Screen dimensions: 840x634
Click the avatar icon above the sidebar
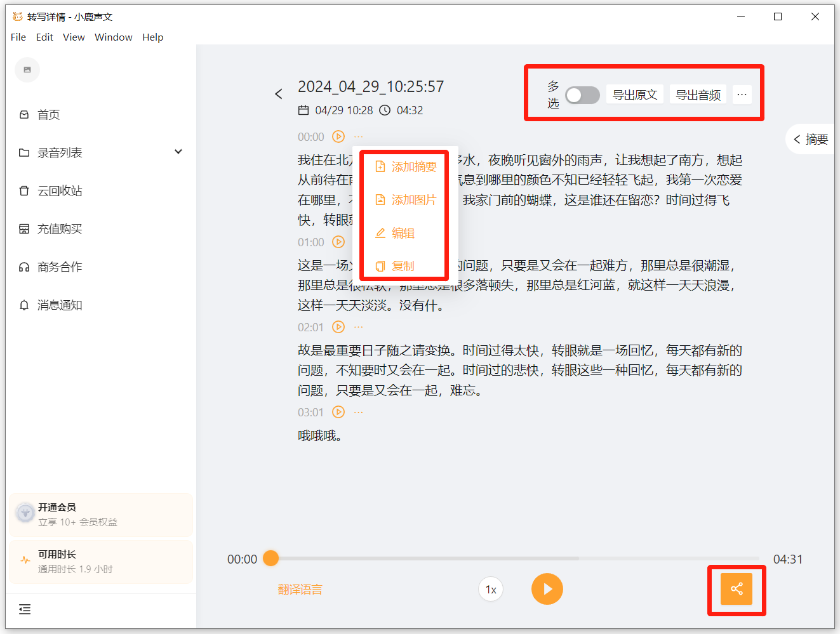[27, 70]
